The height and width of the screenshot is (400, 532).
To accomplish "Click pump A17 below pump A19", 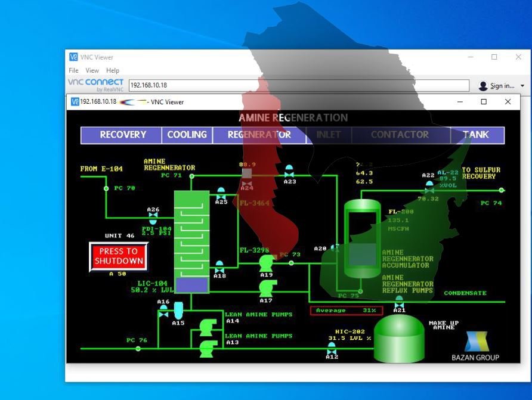I will pos(266,289).
